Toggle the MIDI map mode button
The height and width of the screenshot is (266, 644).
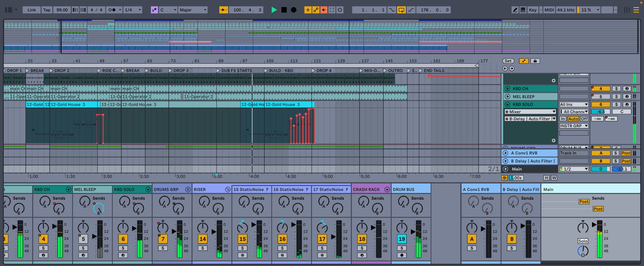coord(549,10)
